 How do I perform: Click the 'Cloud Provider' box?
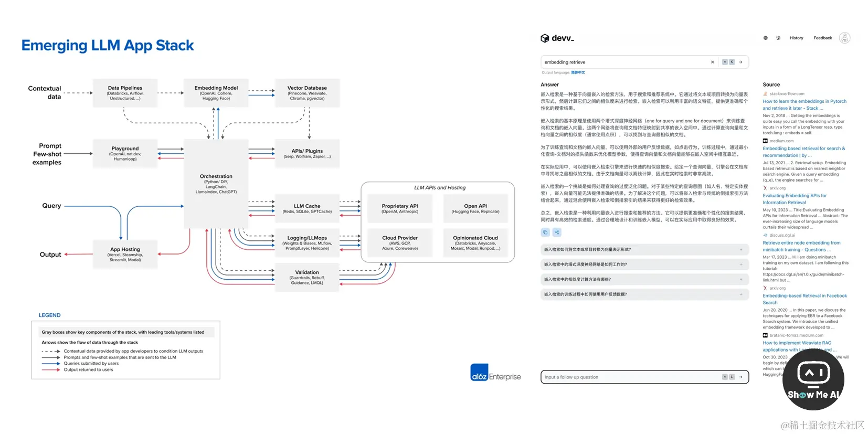tap(400, 242)
